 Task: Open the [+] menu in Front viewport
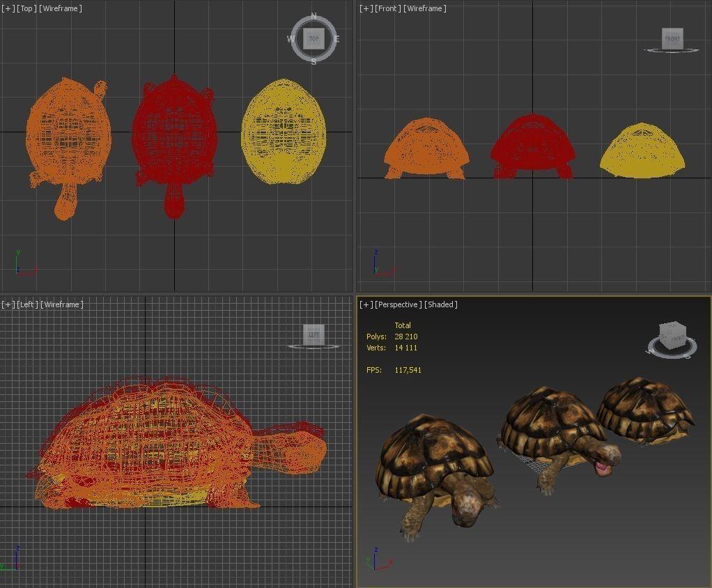point(366,8)
